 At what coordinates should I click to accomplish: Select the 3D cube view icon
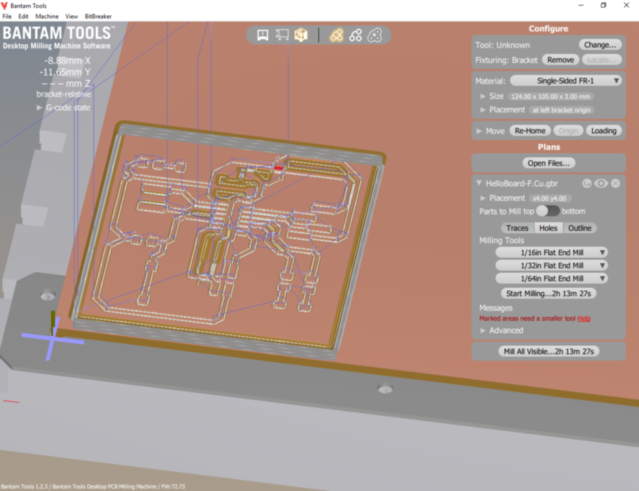coord(301,35)
